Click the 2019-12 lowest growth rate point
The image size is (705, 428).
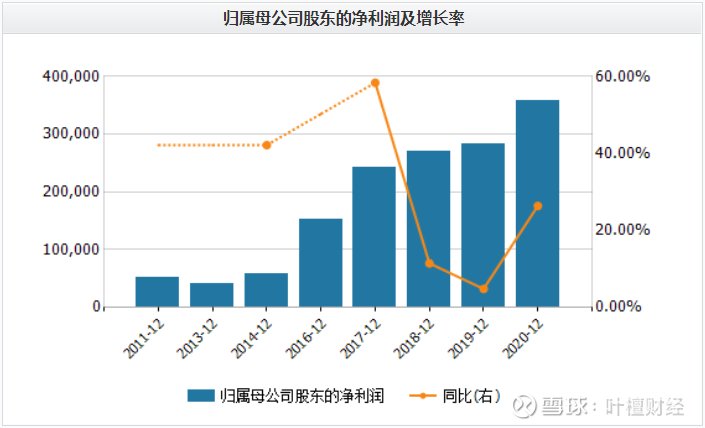click(x=483, y=289)
